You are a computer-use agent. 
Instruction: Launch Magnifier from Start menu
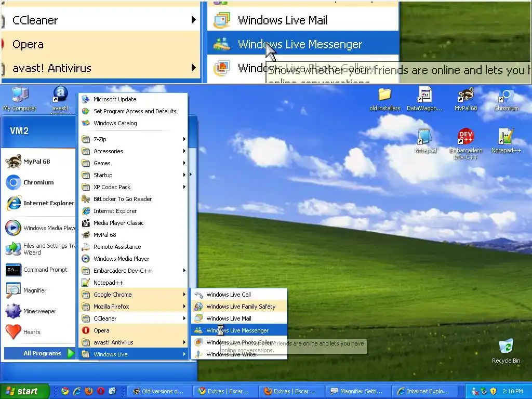(x=38, y=290)
